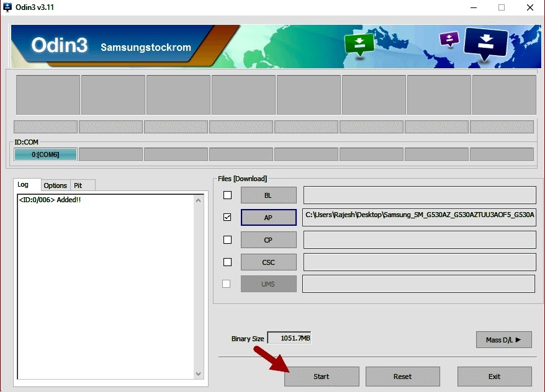The image size is (545, 392).
Task: Click the BL file path field
Action: pos(420,195)
